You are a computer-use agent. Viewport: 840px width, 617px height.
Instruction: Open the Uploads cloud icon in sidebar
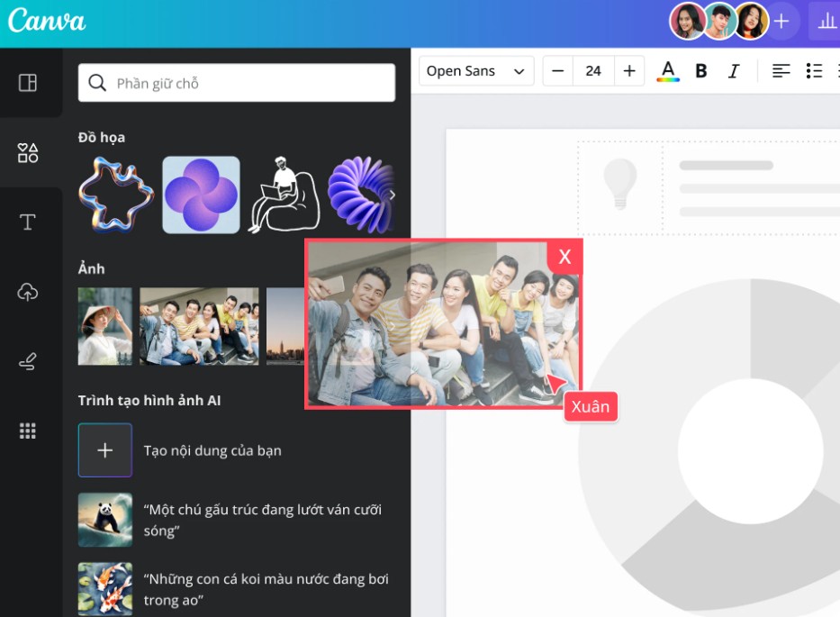click(28, 292)
